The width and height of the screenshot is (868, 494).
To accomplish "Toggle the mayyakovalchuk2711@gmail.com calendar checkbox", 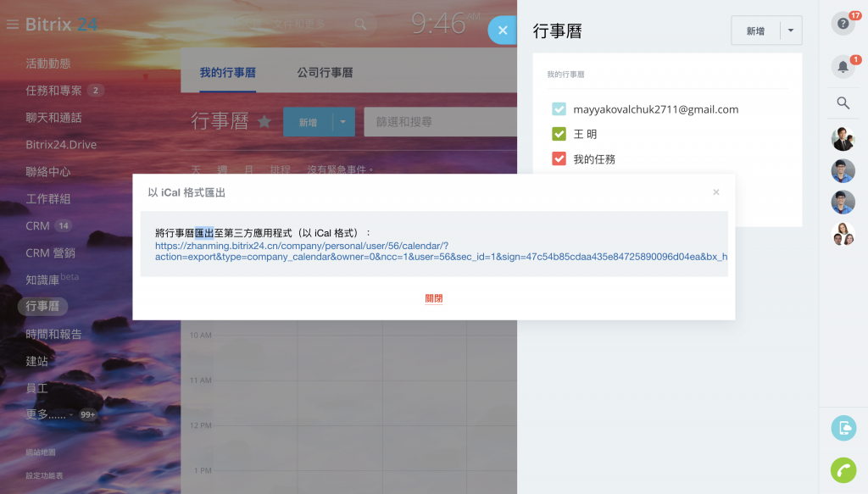I will point(559,109).
